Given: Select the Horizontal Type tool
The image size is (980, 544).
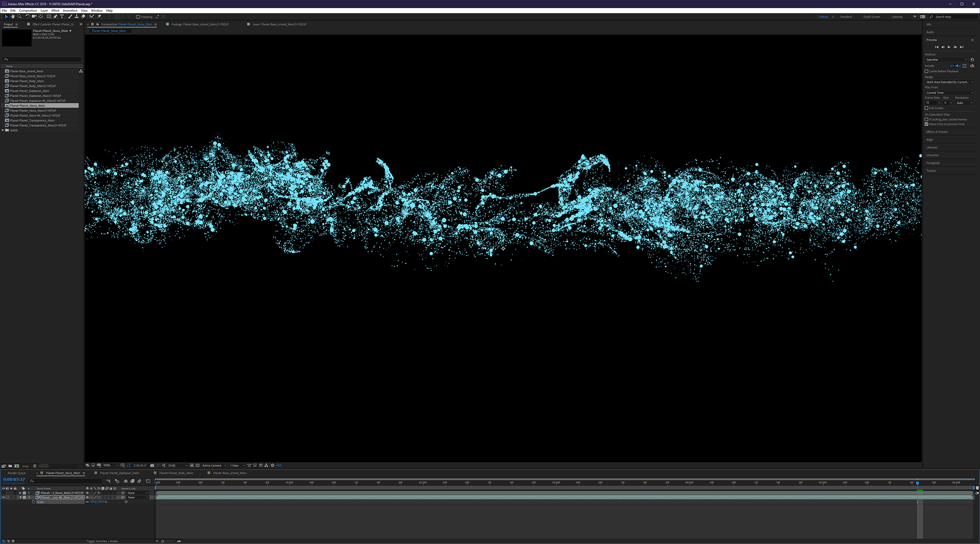Looking at the screenshot, I should click(62, 16).
